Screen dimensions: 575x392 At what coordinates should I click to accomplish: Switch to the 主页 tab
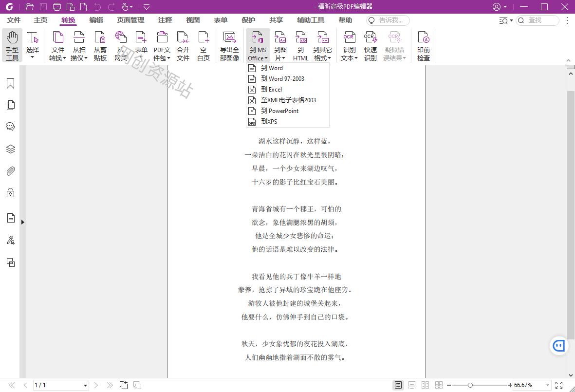coord(40,20)
